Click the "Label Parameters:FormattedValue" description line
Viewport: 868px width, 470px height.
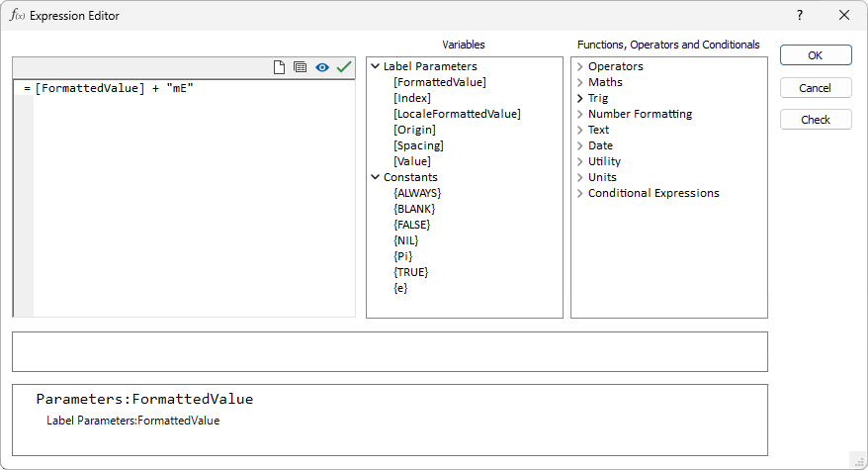click(132, 421)
